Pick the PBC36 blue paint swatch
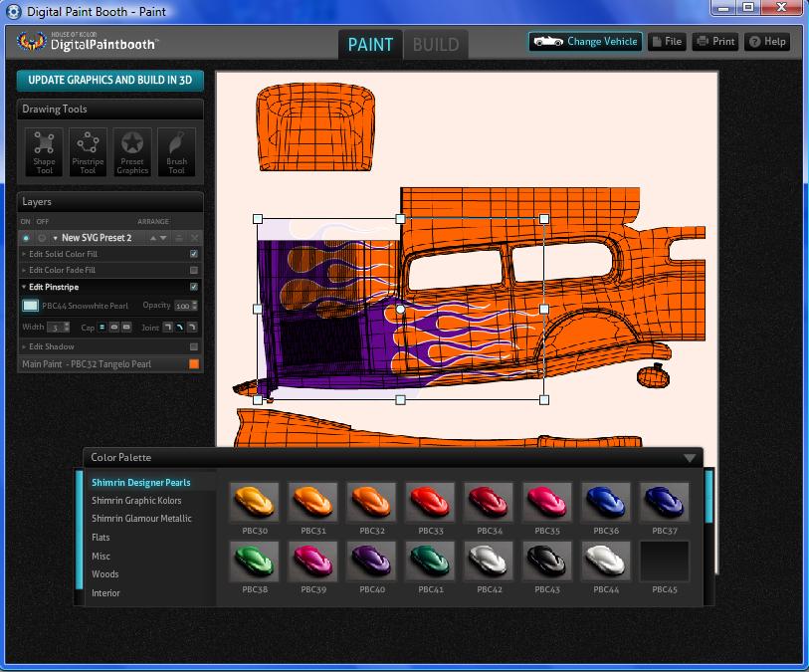This screenshot has height=672, width=809. coord(606,503)
